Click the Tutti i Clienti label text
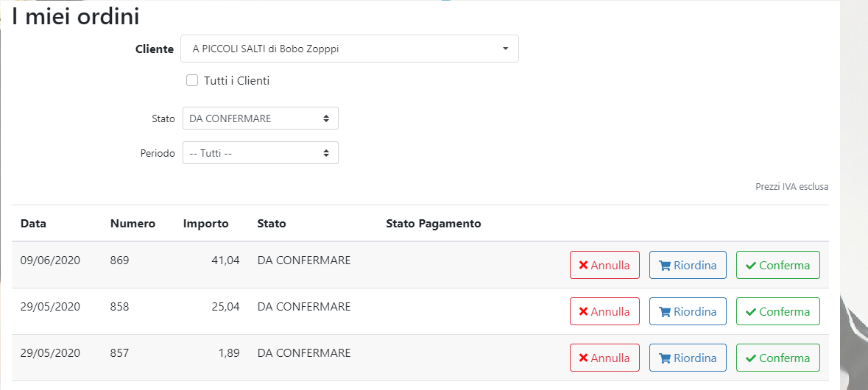Image resolution: width=868 pixels, height=390 pixels. (x=236, y=81)
